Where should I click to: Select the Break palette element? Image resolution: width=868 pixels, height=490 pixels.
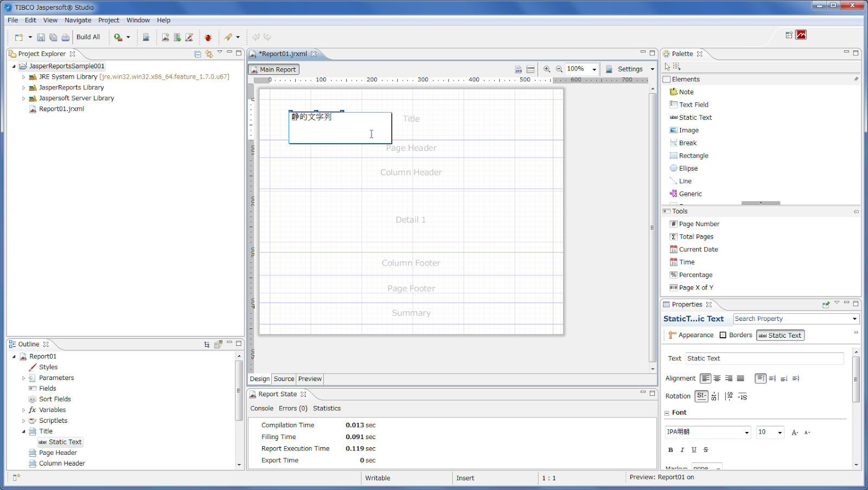683,143
